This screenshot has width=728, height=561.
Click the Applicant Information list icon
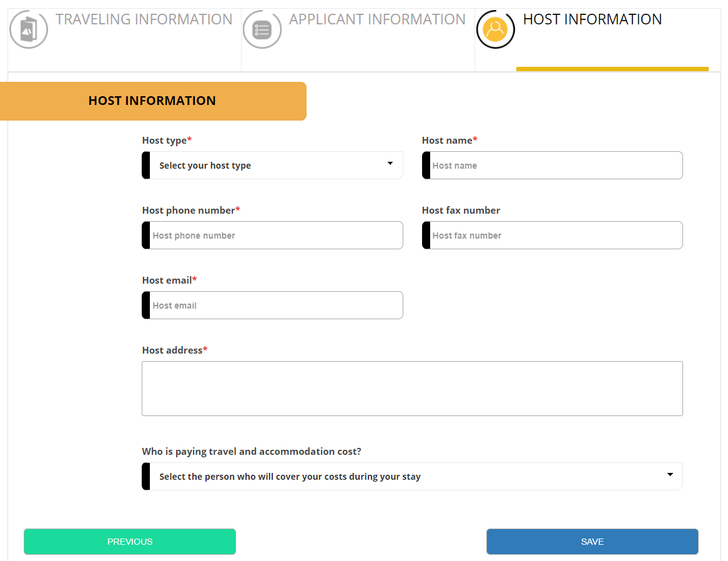tap(262, 29)
